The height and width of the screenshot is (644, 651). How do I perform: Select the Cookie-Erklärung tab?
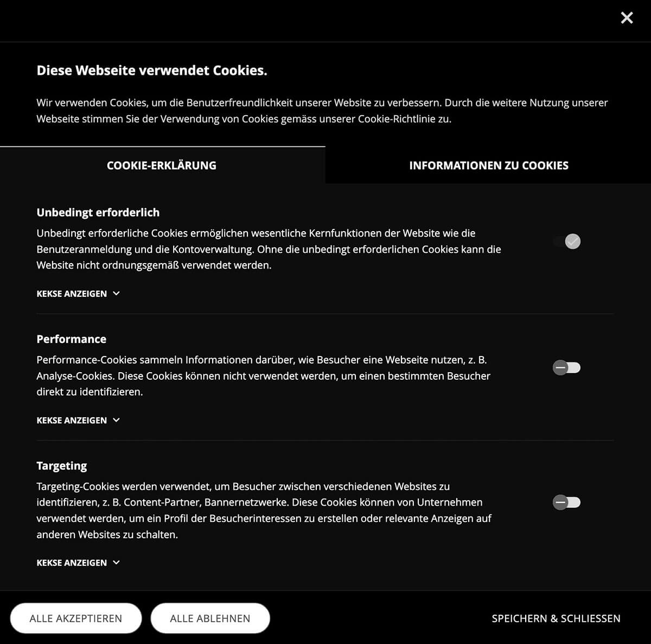coord(162,165)
